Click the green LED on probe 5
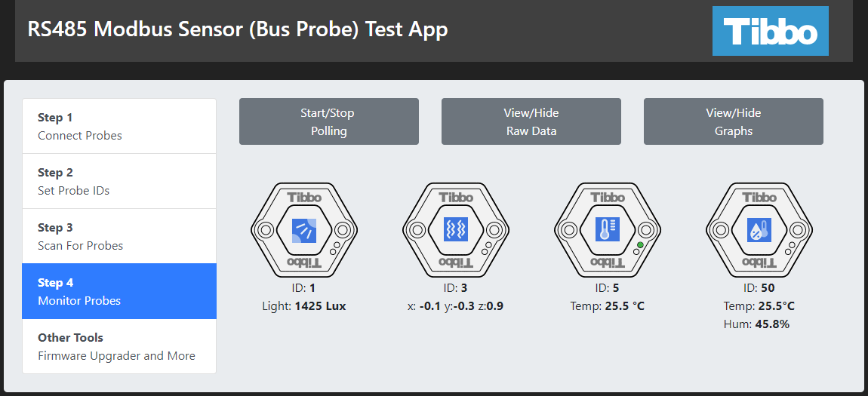The image size is (868, 396). pyautogui.click(x=640, y=245)
